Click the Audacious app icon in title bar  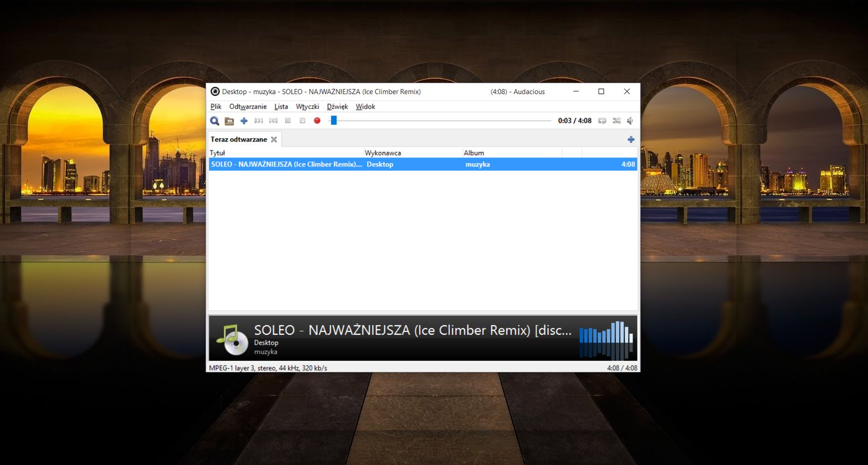[215, 91]
